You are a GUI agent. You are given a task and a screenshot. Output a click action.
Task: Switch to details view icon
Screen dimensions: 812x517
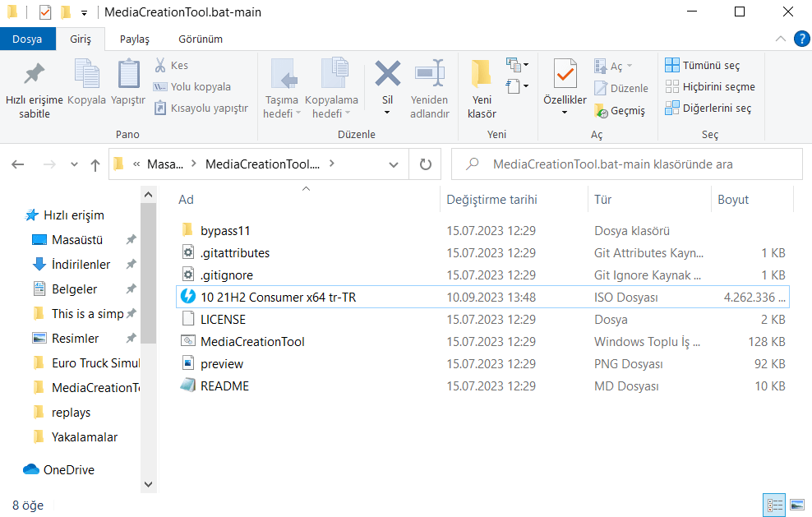(774, 505)
